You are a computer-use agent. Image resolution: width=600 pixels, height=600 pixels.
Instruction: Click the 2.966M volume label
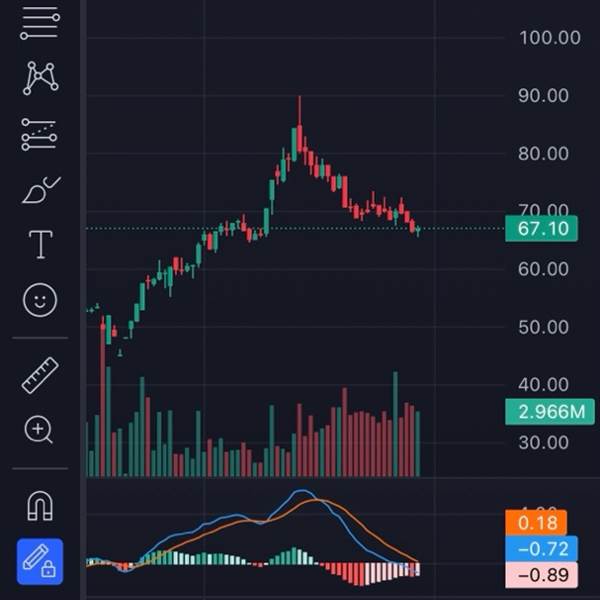tap(550, 412)
